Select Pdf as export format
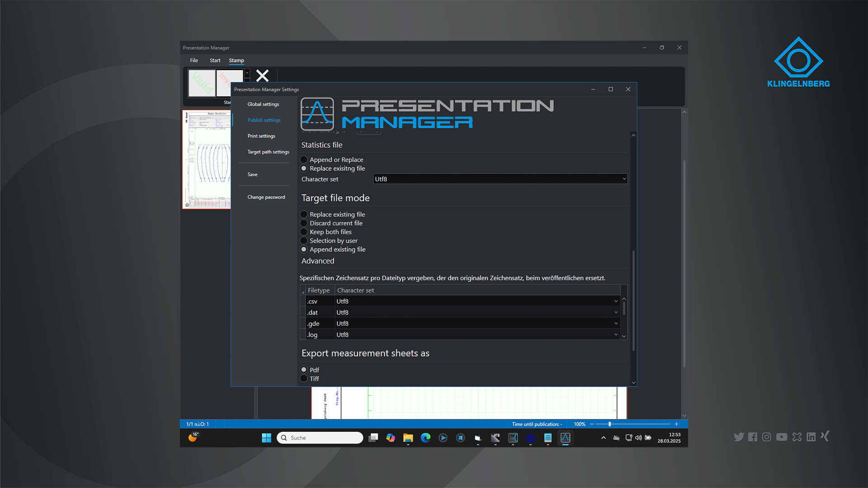The height and width of the screenshot is (488, 868). pyautogui.click(x=304, y=370)
